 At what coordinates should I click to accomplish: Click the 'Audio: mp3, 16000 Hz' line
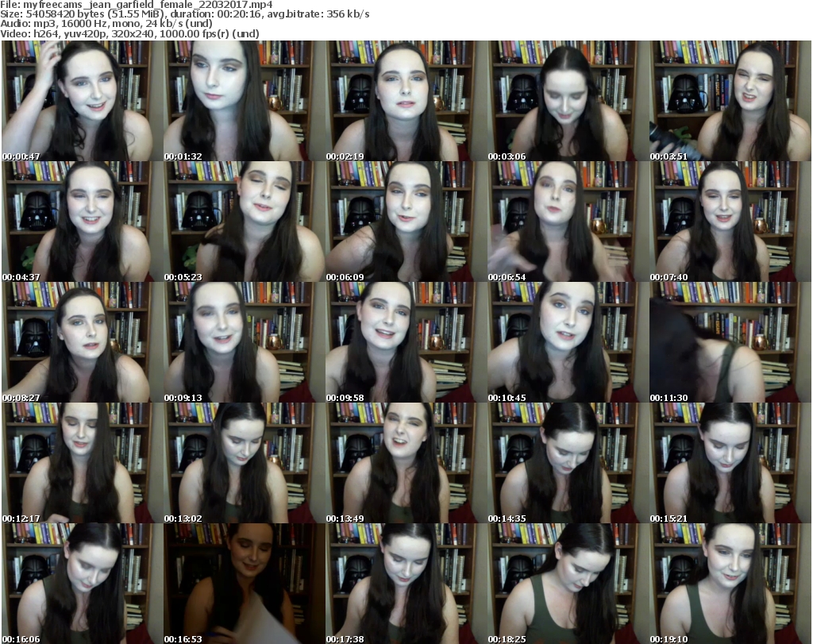(x=106, y=24)
